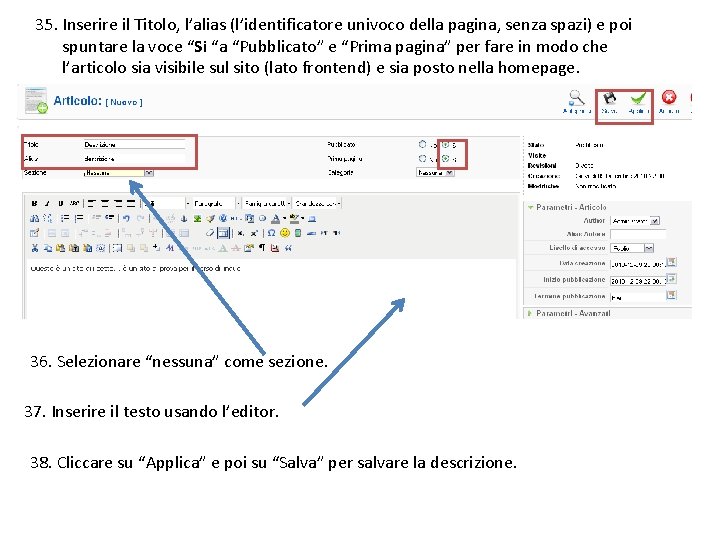Click the insert image tree icon
This screenshot has width=720, height=540.
pyautogui.click(x=197, y=219)
